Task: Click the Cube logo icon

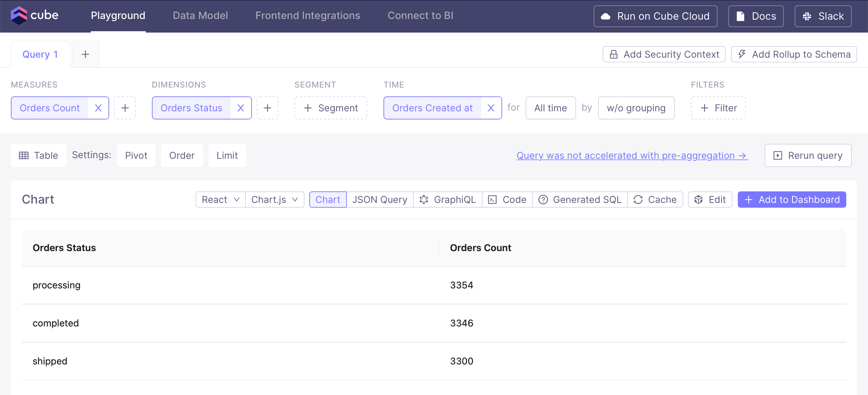Action: (x=17, y=16)
